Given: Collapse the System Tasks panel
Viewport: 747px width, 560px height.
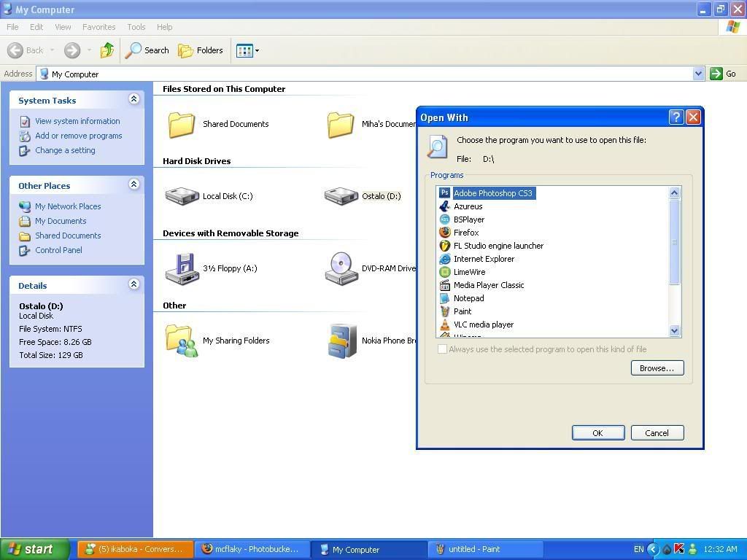Looking at the screenshot, I should [x=134, y=99].
